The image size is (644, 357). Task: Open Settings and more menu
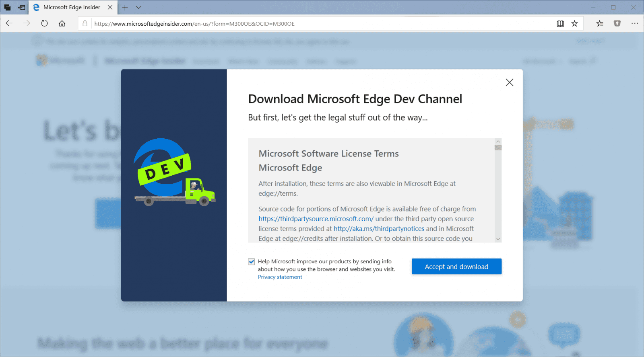(635, 24)
